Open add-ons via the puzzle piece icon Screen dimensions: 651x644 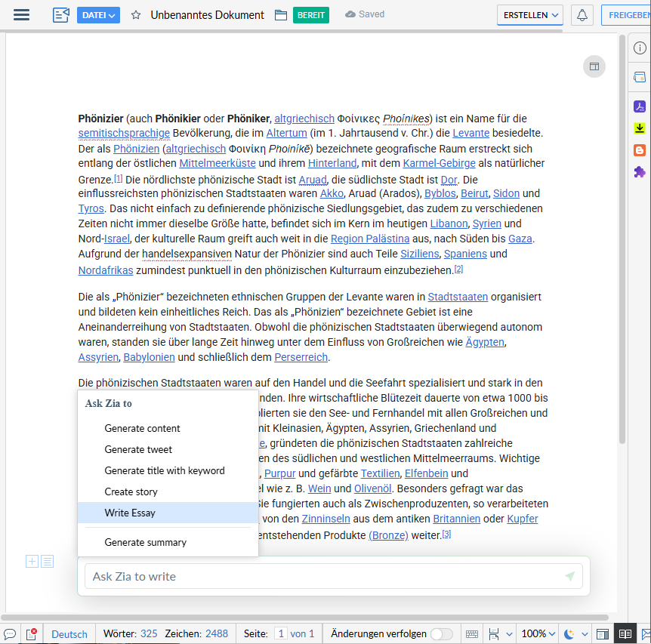pyautogui.click(x=640, y=172)
